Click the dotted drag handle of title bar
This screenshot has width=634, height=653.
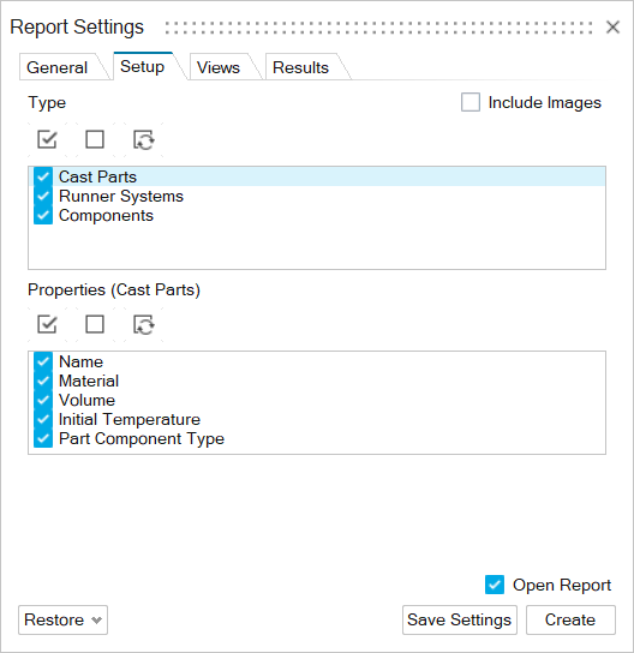coord(378,27)
